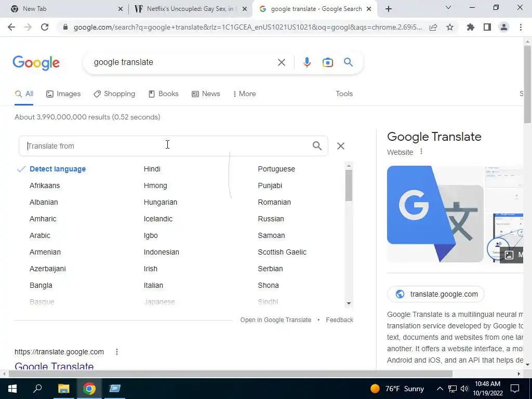
Task: Open the three-dot menu next to Website
Action: [x=421, y=152]
